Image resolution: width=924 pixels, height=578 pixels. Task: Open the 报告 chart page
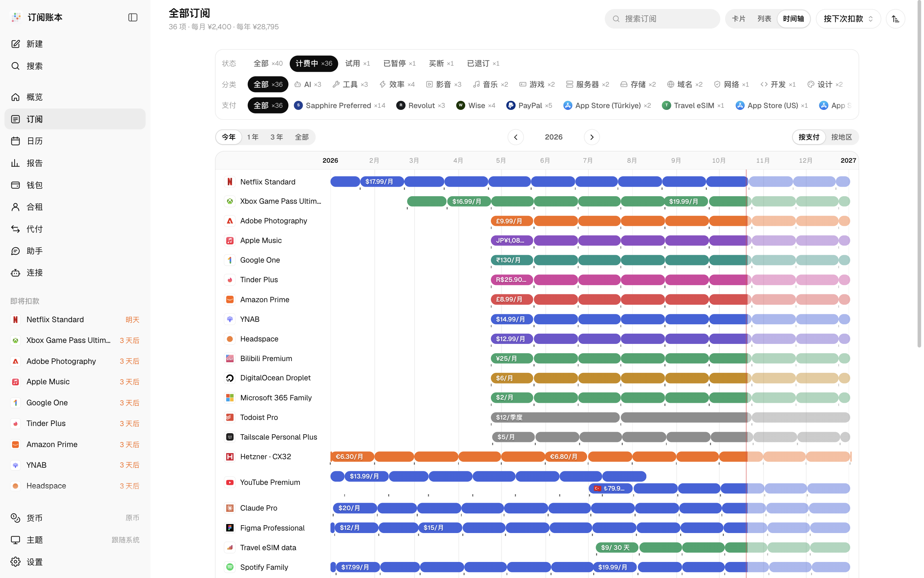[75, 163]
